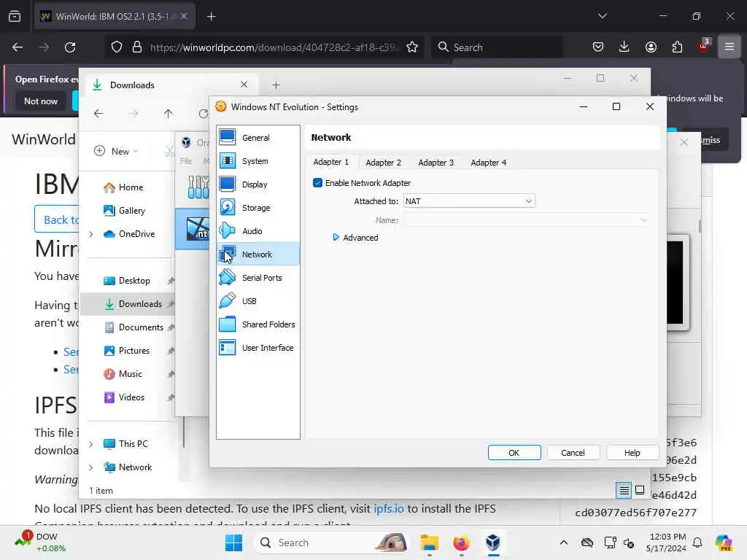The width and height of the screenshot is (747, 560).
Task: Expand the Advanced network options
Action: [355, 238]
